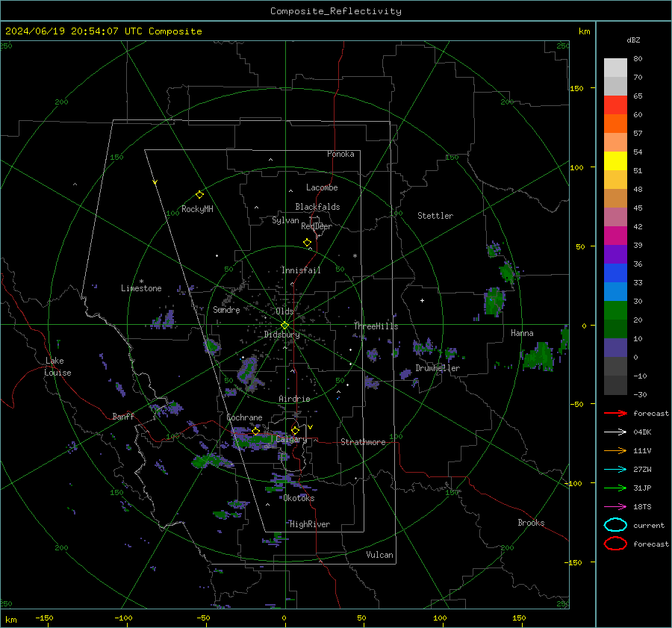The height and width of the screenshot is (628, 672).
Task: Click the Cochrane town label
Action: click(x=244, y=417)
